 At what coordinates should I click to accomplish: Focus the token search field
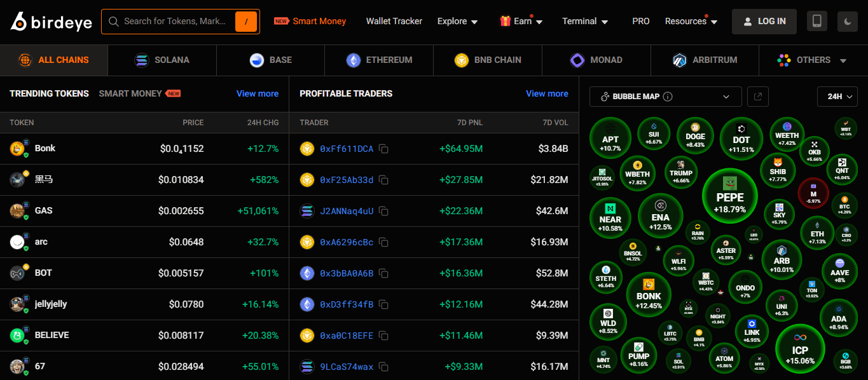click(174, 22)
